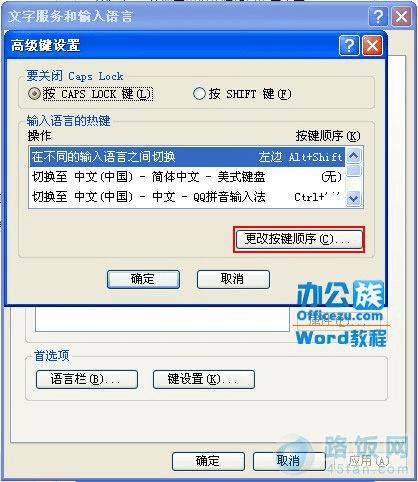Screen dimensions: 418x482
Task: Select 切换至 简体中文 美式键盘 entry
Action: [x=187, y=177]
